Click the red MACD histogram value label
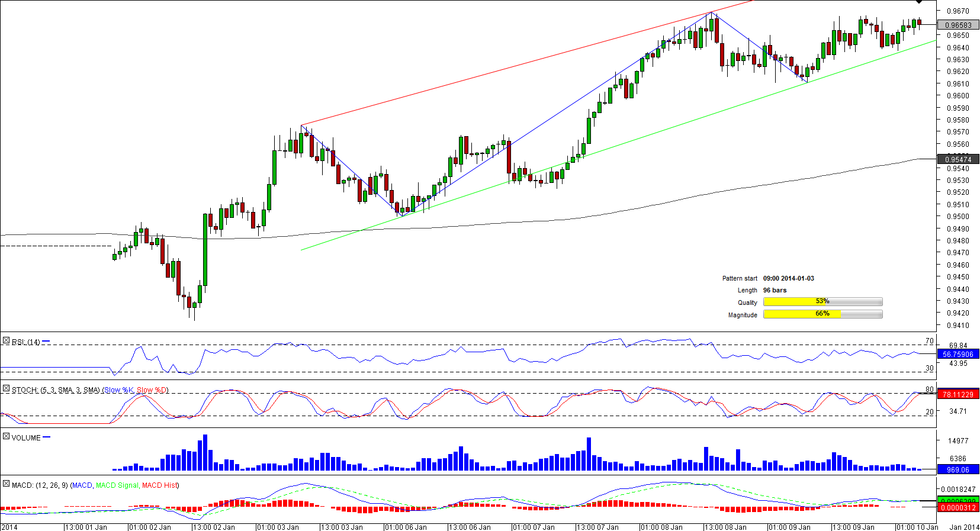Viewport: 980px width, 531px height. click(x=957, y=508)
